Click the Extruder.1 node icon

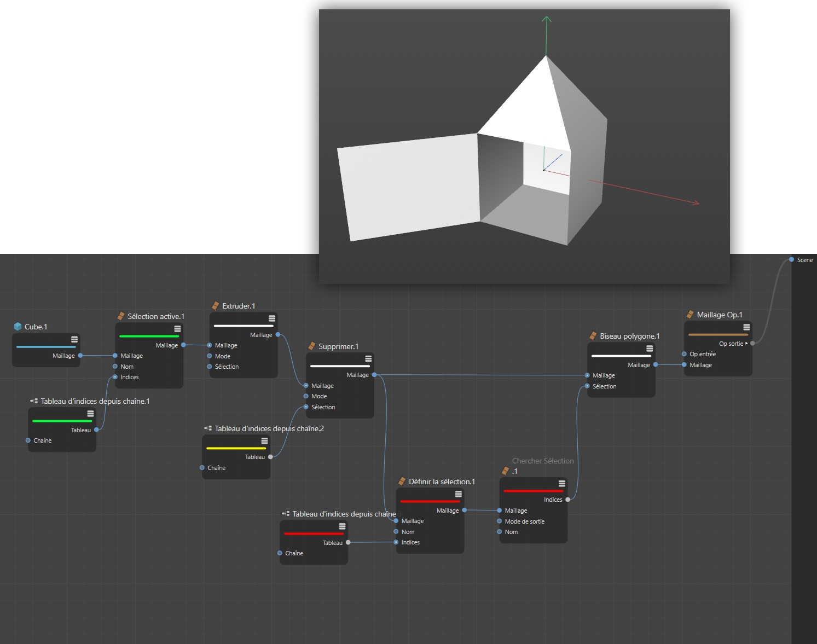(216, 306)
